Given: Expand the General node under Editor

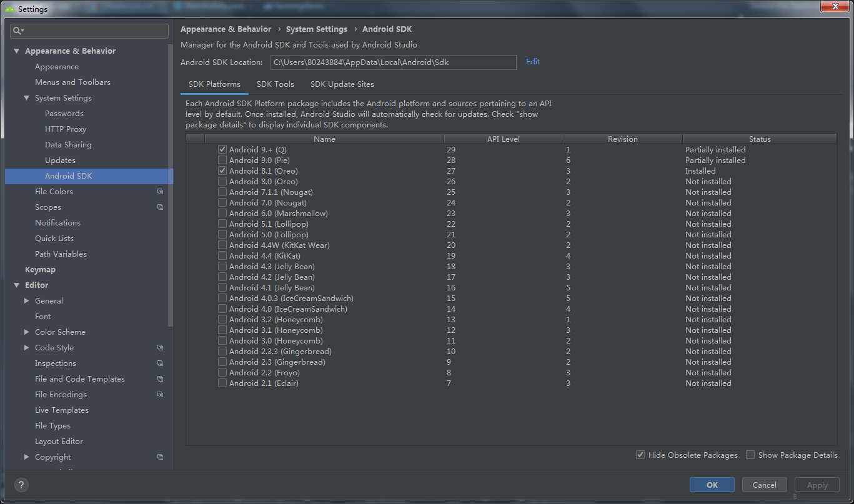Looking at the screenshot, I should (x=27, y=301).
